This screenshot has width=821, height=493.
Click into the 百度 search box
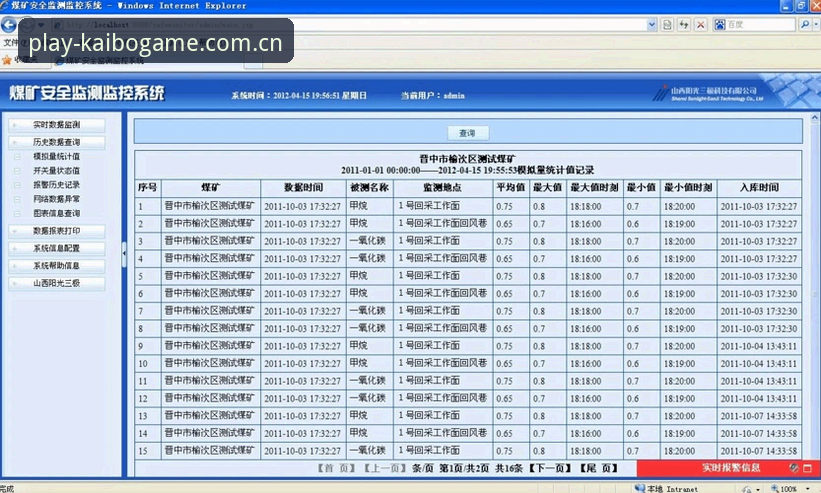[760, 25]
